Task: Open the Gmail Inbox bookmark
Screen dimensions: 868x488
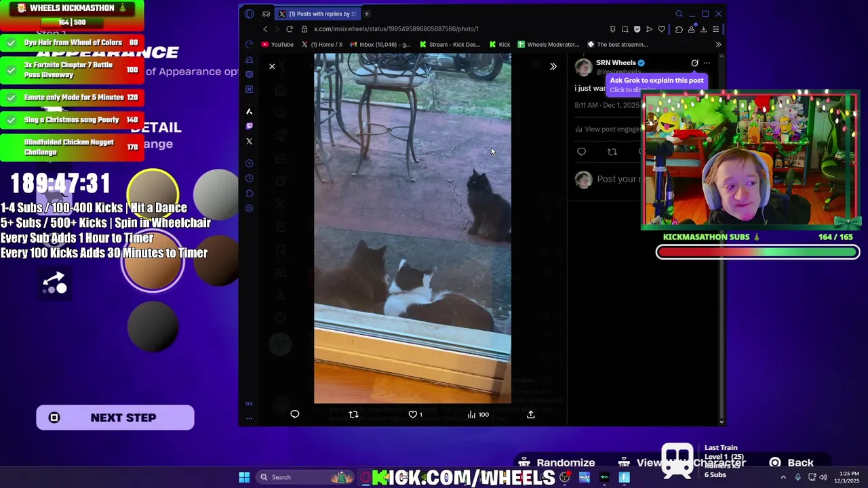Action: [x=380, y=45]
